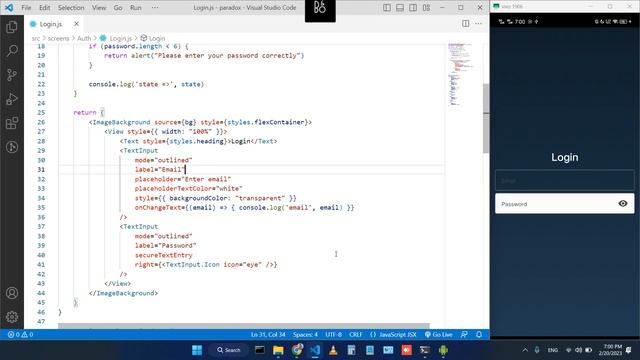
Task: Open the Search view in the activity bar
Action: coord(12,51)
